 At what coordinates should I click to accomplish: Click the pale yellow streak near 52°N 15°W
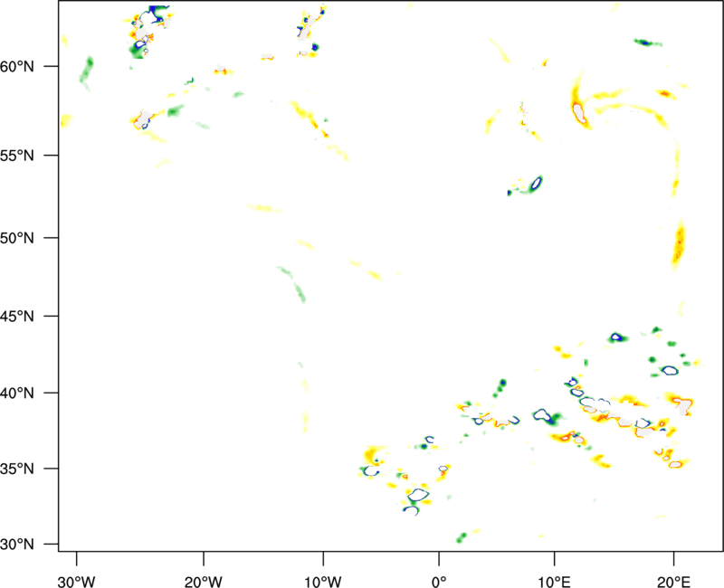(264, 209)
